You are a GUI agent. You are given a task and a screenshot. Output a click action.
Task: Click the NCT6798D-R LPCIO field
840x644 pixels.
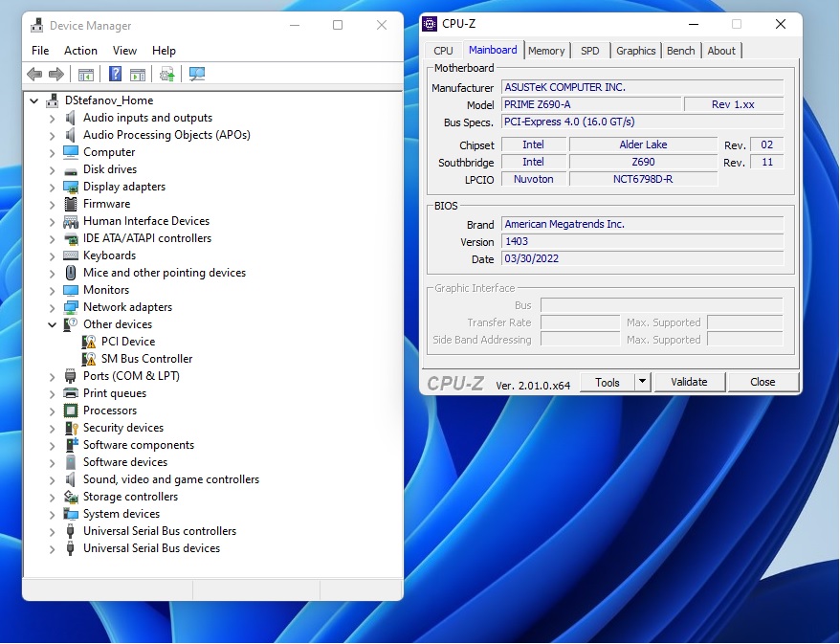643,179
